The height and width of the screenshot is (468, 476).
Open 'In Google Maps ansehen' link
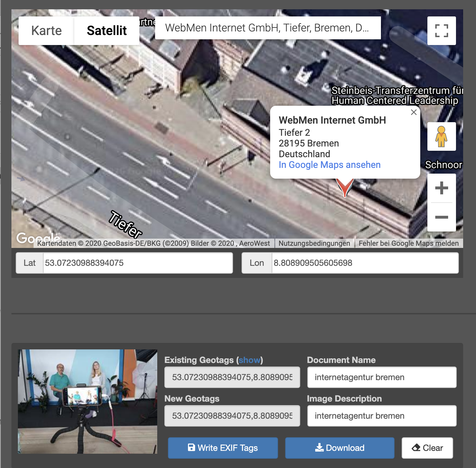pos(329,165)
